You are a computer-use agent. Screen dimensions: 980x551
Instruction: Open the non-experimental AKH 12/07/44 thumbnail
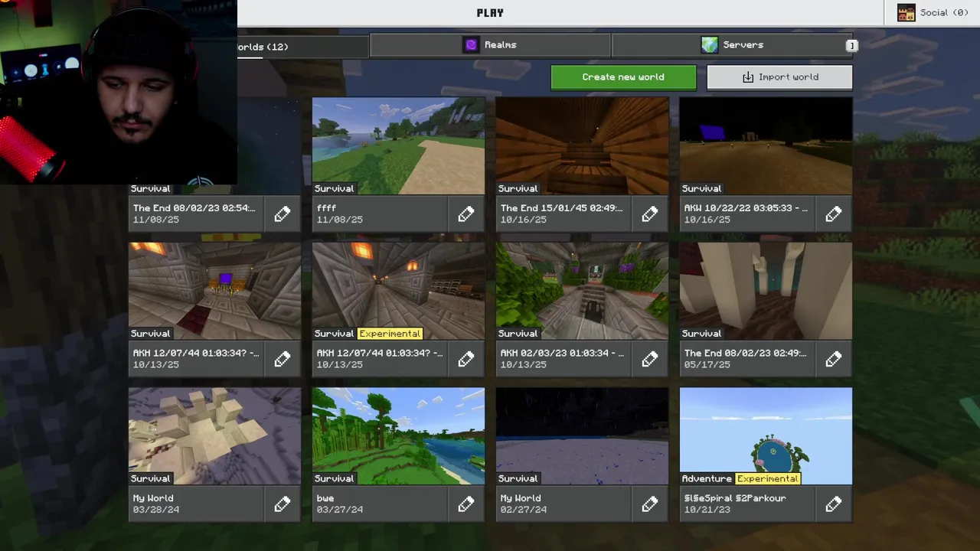pyautogui.click(x=214, y=291)
